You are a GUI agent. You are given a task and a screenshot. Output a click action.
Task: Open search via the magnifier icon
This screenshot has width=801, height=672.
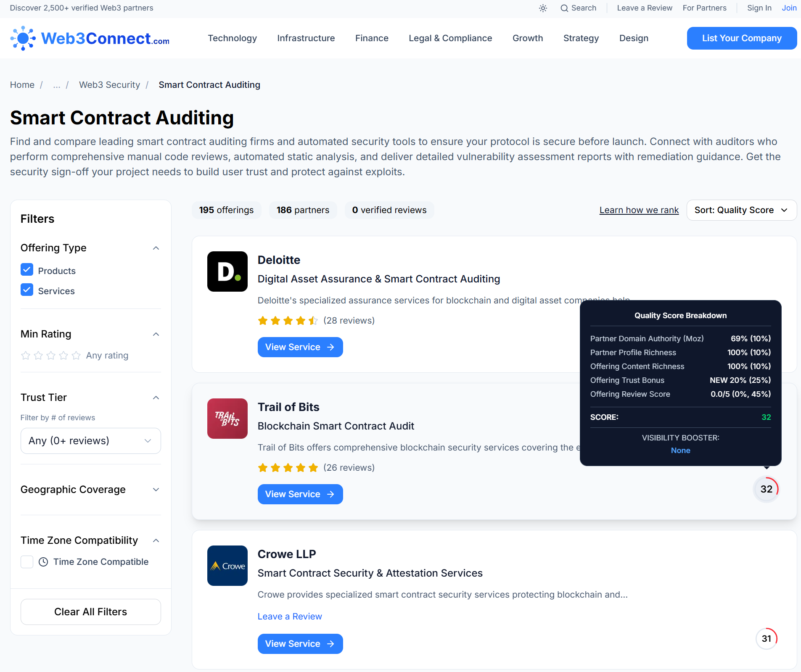click(x=565, y=8)
